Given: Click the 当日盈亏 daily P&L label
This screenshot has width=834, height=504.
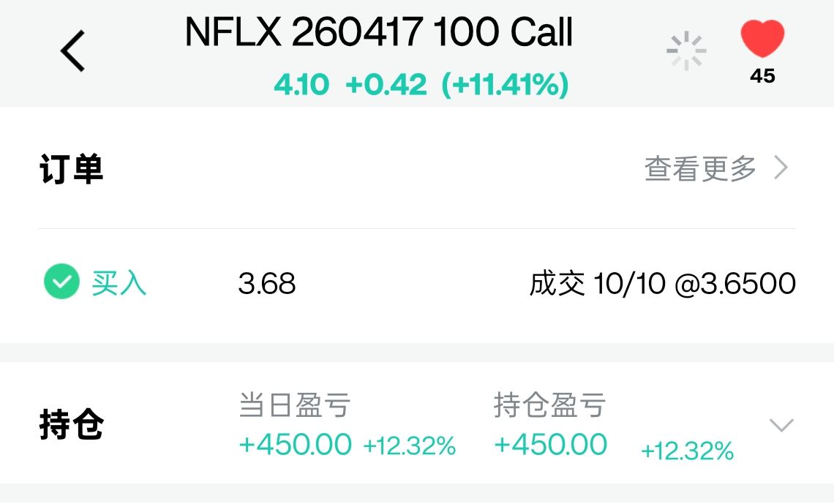Looking at the screenshot, I should coord(295,405).
